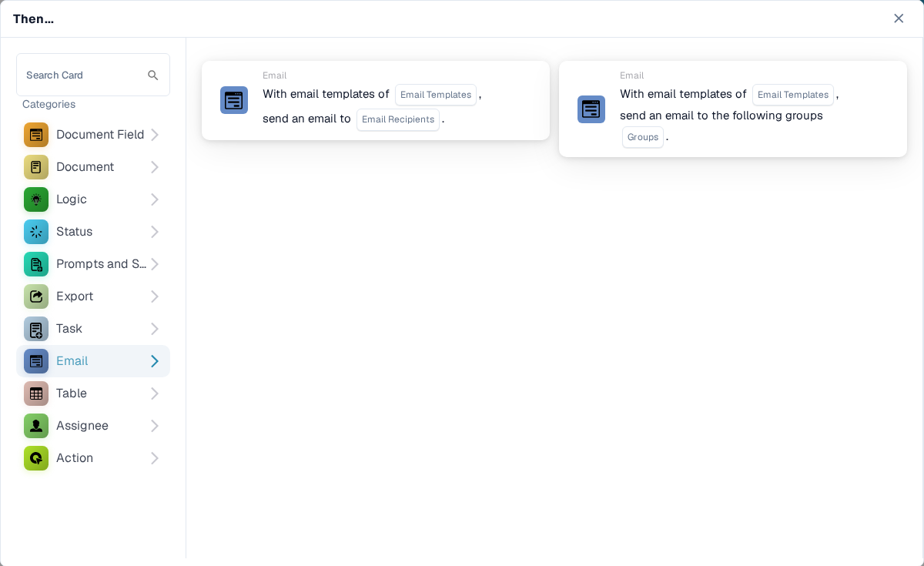Expand the Assignee category chevron
Image resolution: width=924 pixels, height=566 pixels.
pyautogui.click(x=155, y=426)
